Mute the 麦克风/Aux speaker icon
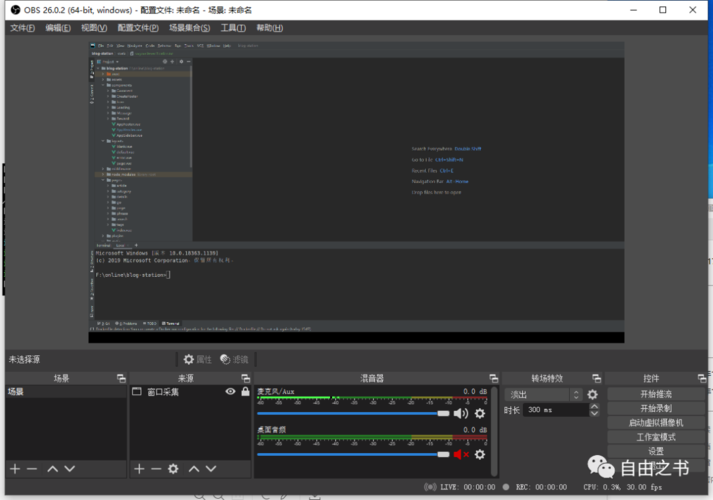This screenshot has height=500, width=713. [461, 413]
